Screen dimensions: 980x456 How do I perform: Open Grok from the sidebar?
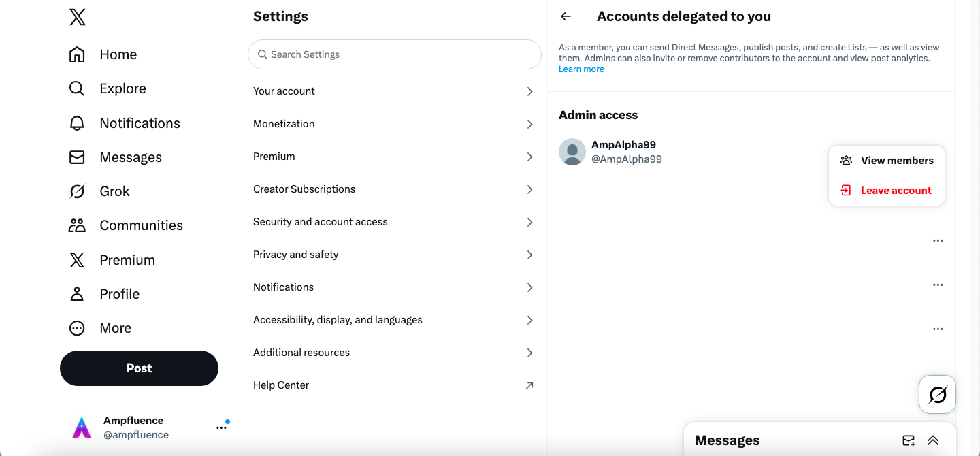[x=77, y=191]
